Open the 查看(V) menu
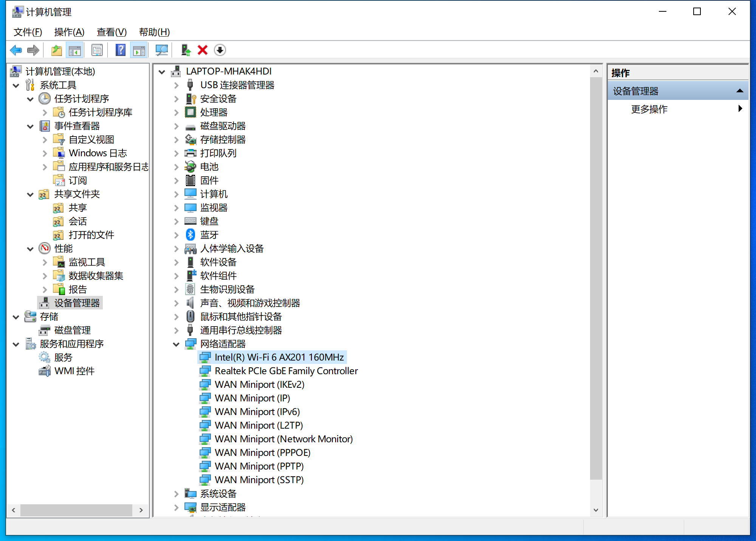Image resolution: width=756 pixels, height=541 pixels. [111, 32]
